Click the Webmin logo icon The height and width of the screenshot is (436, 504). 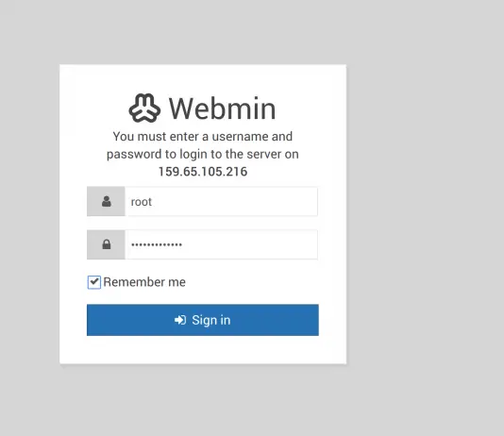[x=144, y=109]
